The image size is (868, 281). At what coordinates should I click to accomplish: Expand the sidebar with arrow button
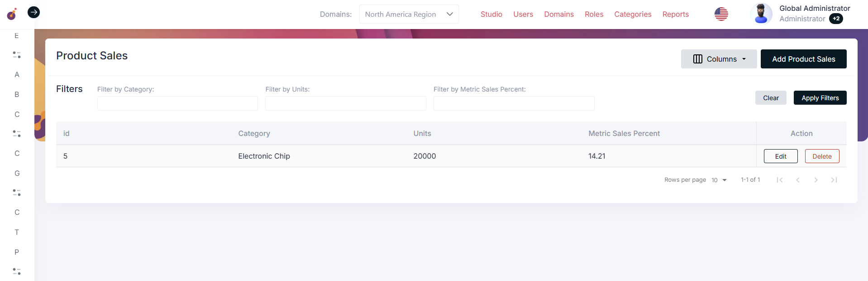click(x=33, y=12)
